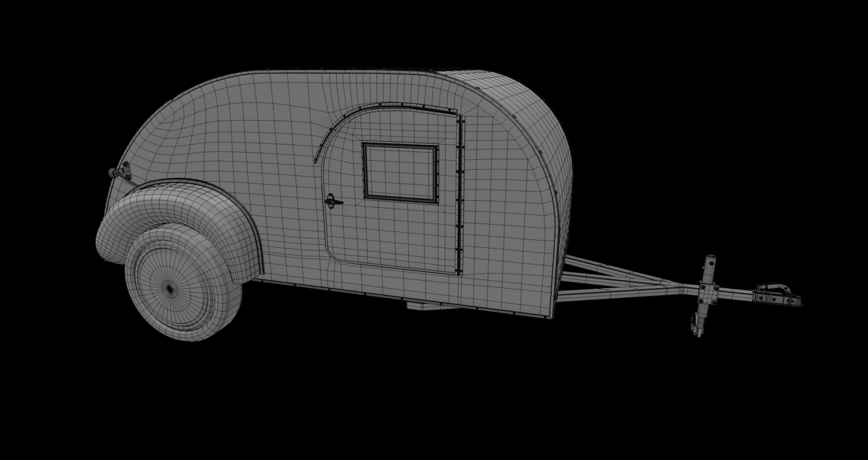Click the door hinge strip
The image size is (868, 460).
pyautogui.click(x=460, y=195)
